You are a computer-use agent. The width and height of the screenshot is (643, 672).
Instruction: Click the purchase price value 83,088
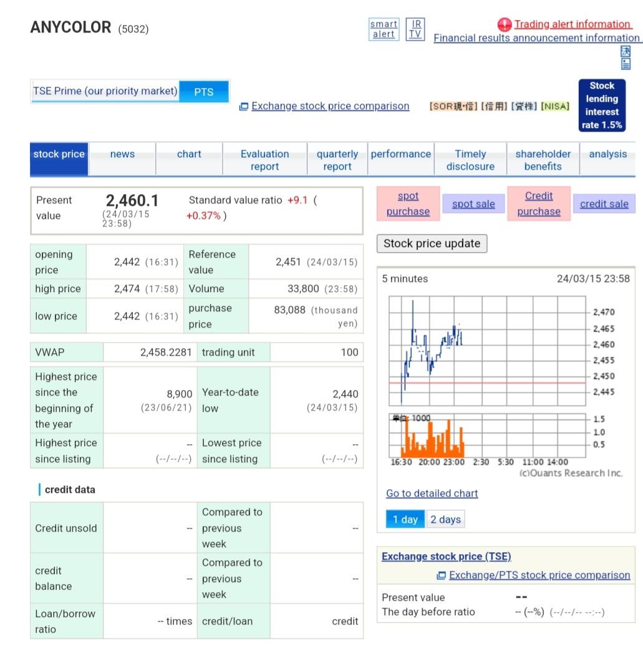tap(289, 310)
